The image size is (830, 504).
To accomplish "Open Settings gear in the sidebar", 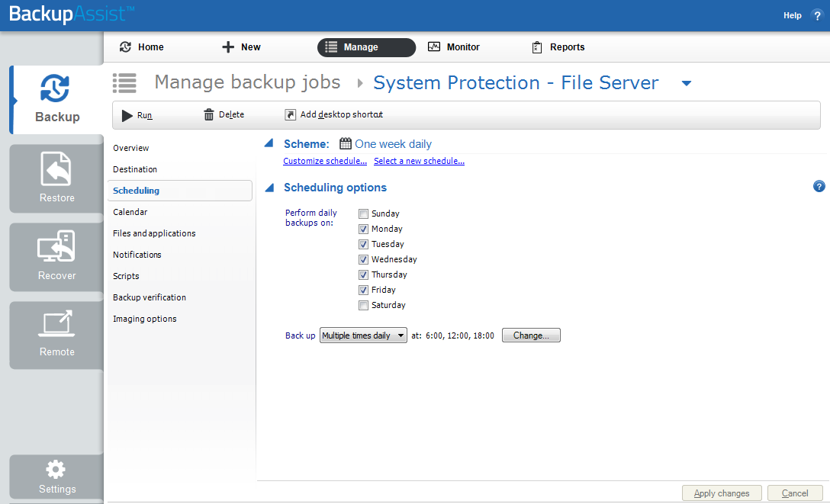I will click(x=56, y=469).
